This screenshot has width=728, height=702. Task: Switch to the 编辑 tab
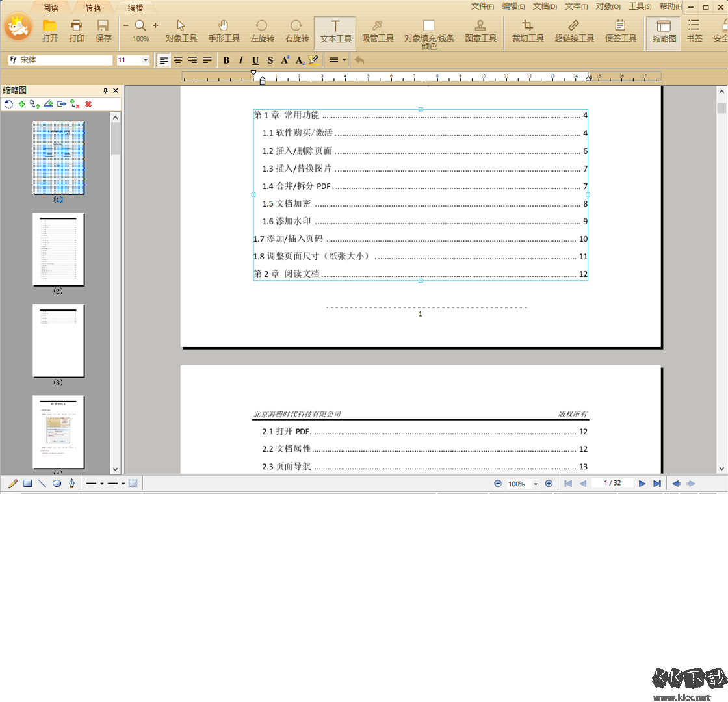[136, 8]
